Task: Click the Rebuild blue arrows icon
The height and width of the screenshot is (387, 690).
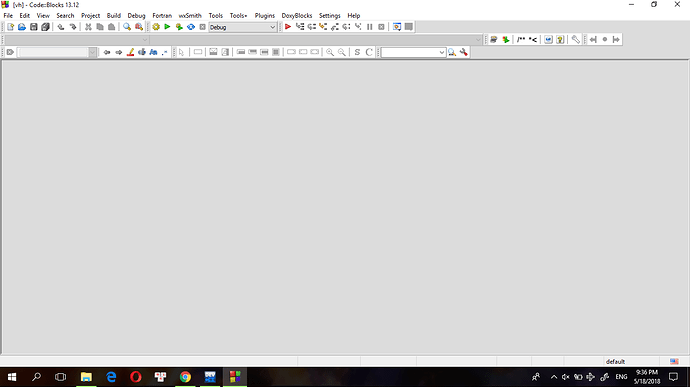Action: [x=191, y=27]
